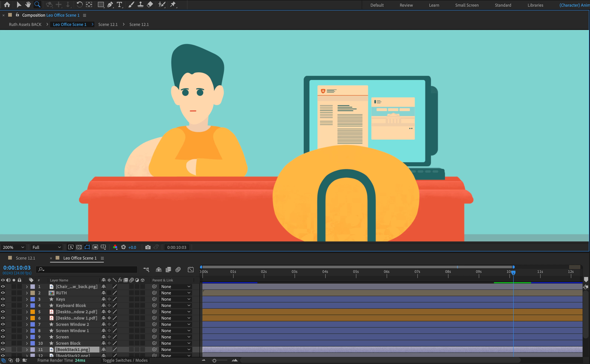Expand the Keys layer properties
The height and width of the screenshot is (364, 590).
tap(27, 299)
